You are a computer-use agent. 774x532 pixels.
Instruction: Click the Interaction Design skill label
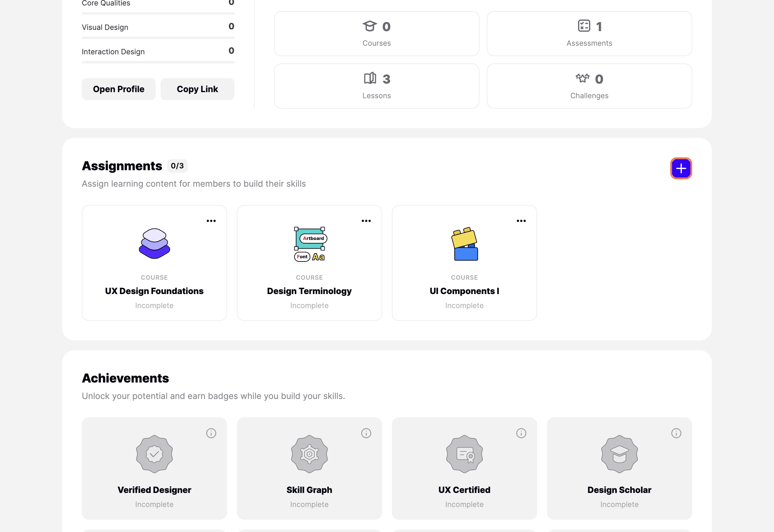[x=113, y=52]
